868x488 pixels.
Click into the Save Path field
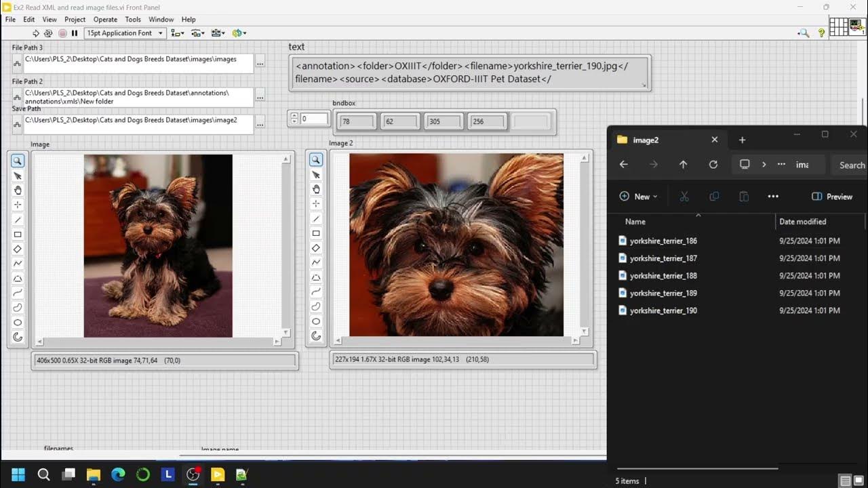click(x=138, y=124)
